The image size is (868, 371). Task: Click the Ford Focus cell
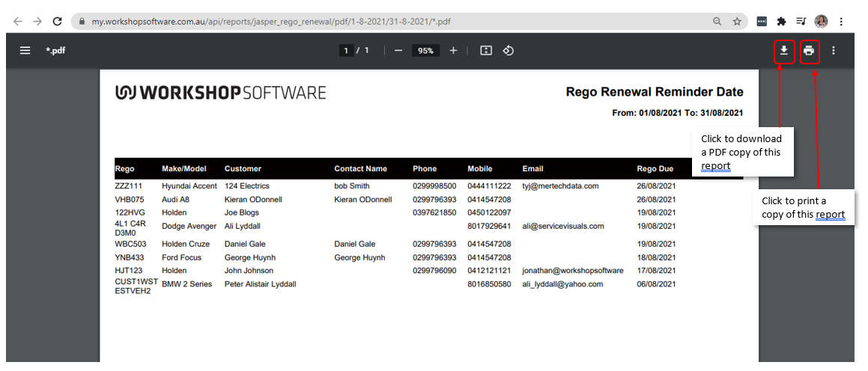pos(181,257)
